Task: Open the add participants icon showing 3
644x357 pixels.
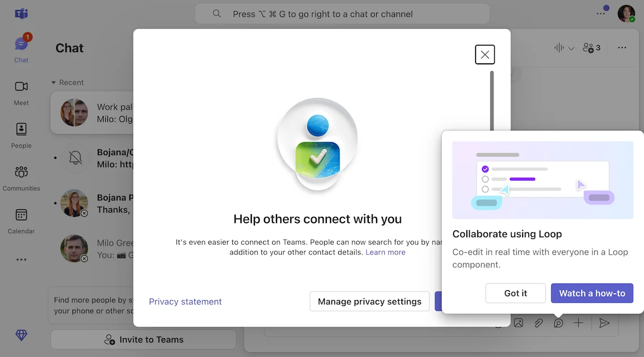Action: coord(591,48)
